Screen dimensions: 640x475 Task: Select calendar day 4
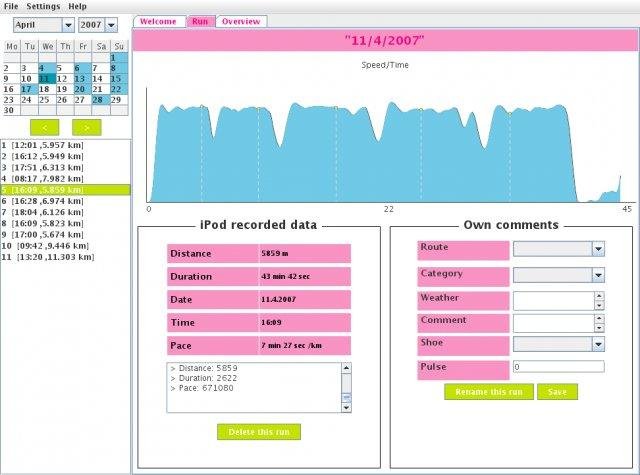pos(47,68)
